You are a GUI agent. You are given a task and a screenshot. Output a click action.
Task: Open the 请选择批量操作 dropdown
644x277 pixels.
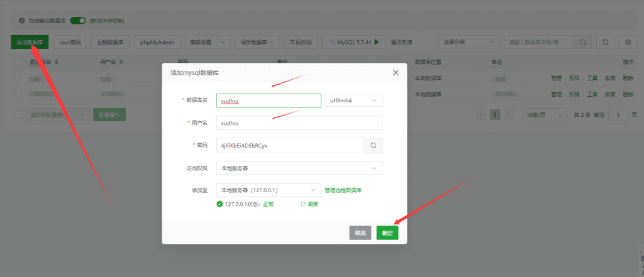coord(57,115)
